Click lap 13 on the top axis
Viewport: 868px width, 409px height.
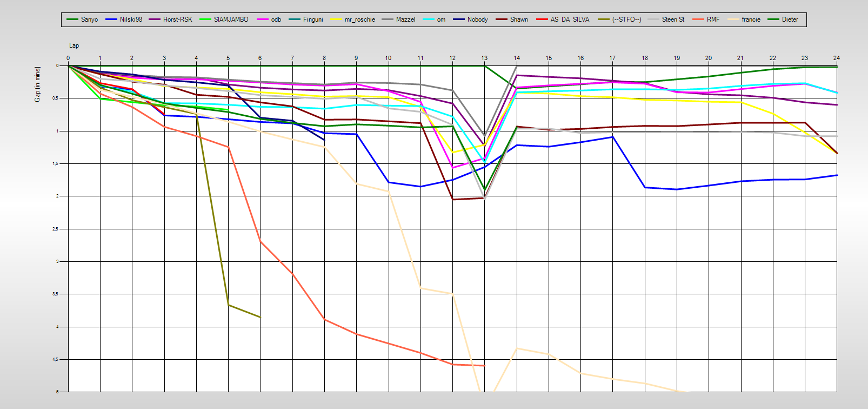pos(484,58)
